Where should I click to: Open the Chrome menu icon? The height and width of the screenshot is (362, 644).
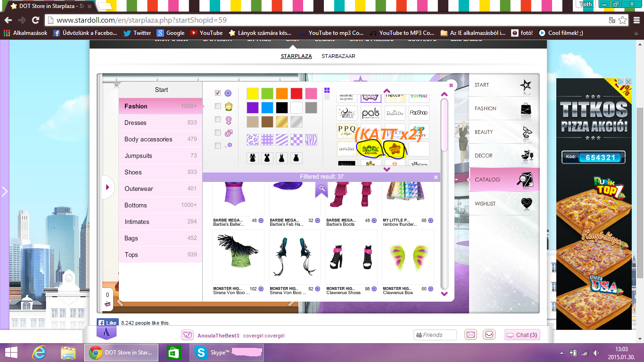[x=636, y=20]
